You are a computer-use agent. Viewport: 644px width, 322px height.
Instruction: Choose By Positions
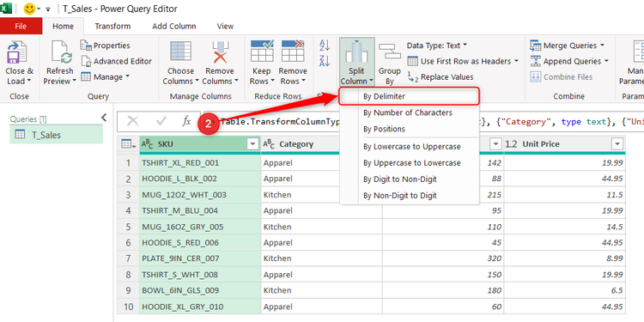click(x=409, y=129)
